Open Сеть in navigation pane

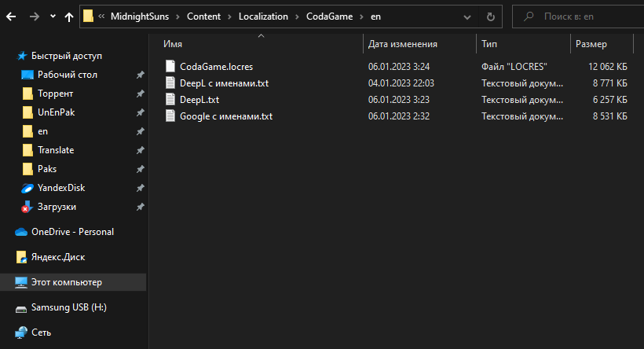[41, 332]
